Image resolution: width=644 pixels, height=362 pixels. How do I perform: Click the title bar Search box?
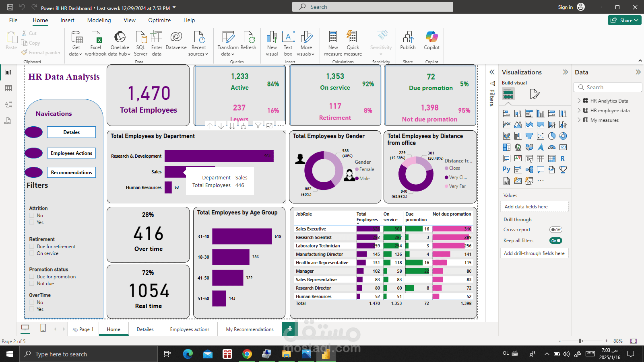coord(373,7)
